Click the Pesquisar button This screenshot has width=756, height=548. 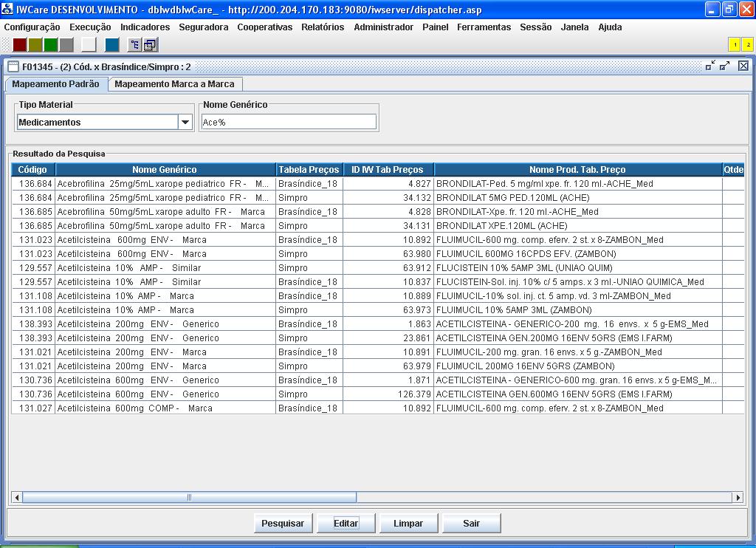283,524
